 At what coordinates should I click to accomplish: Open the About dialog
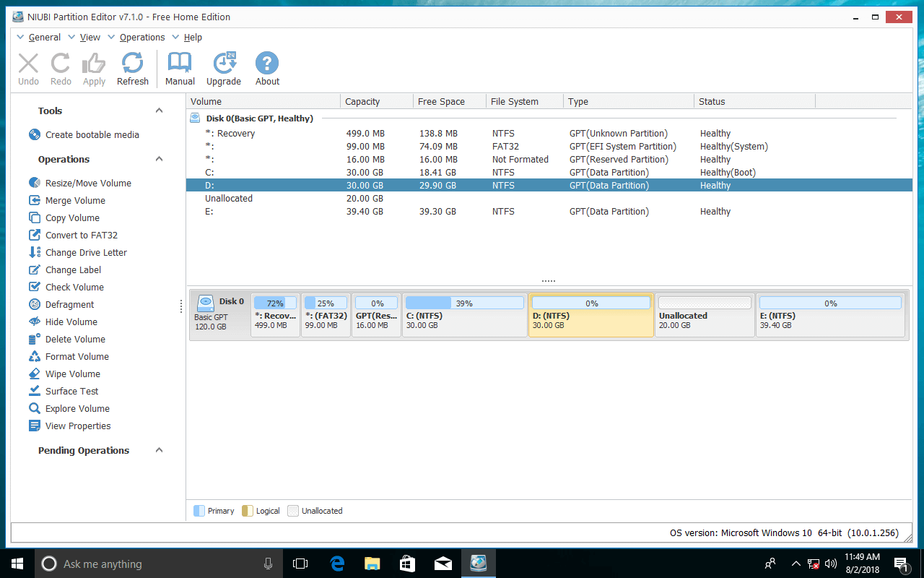[267, 69]
